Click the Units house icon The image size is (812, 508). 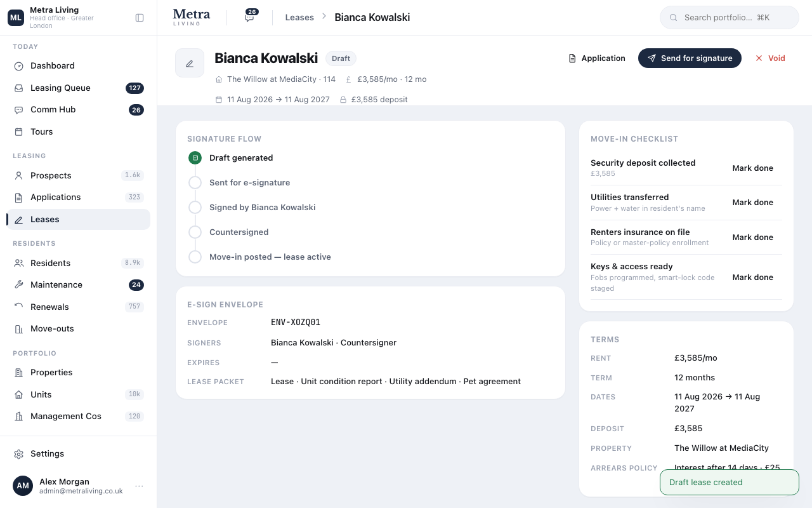tap(18, 395)
